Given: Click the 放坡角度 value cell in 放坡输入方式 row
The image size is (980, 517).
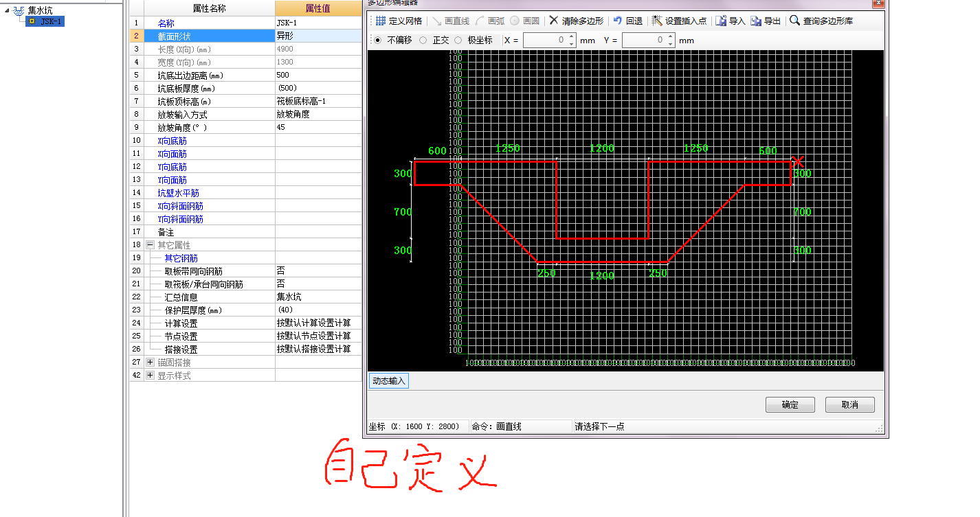Looking at the screenshot, I should pos(318,114).
